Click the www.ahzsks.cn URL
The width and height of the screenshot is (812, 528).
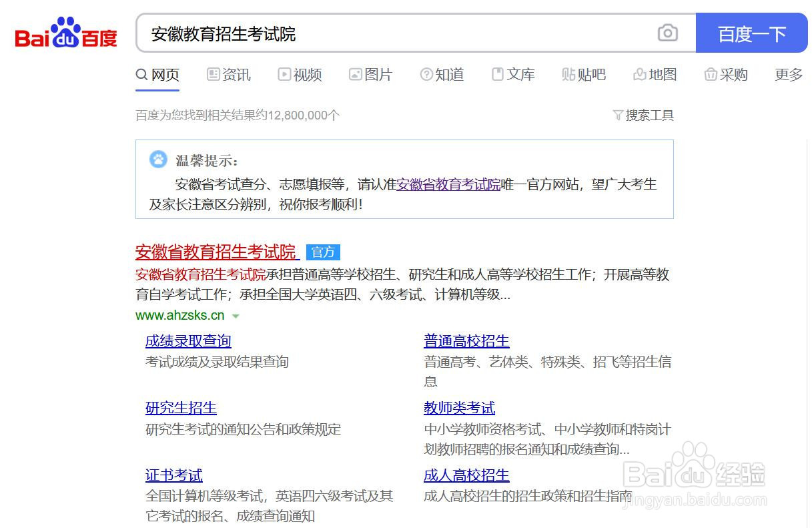tap(180, 315)
